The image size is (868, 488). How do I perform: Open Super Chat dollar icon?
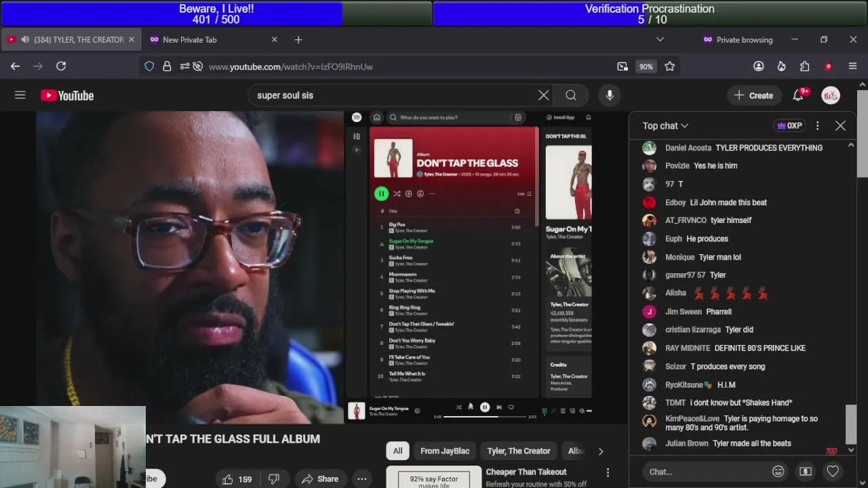pos(806,471)
